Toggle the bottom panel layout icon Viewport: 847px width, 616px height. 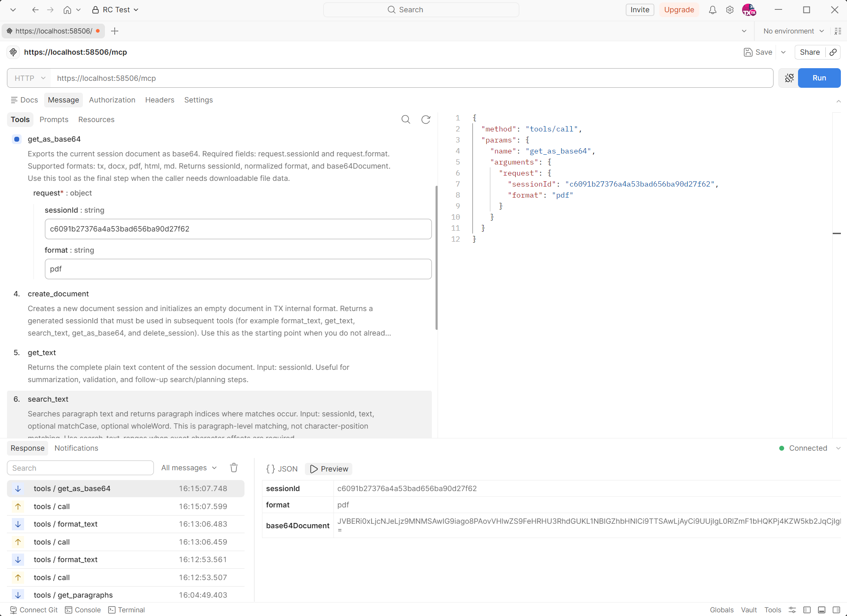click(x=822, y=610)
